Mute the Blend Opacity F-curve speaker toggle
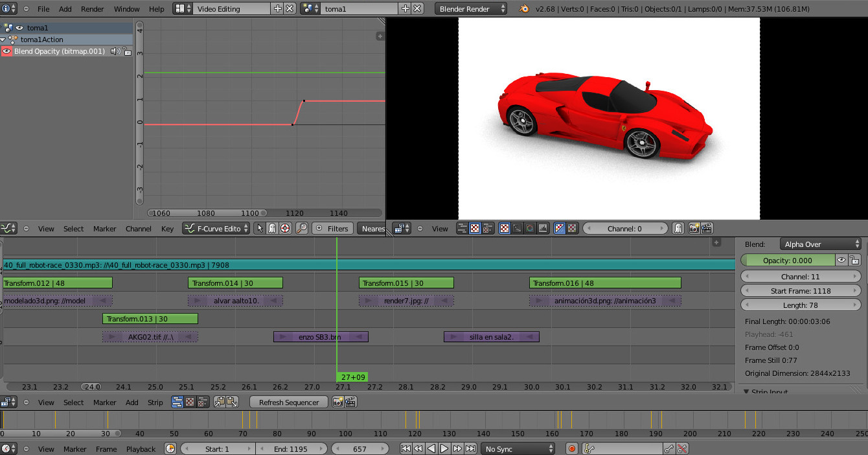The height and width of the screenshot is (455, 868). (115, 51)
